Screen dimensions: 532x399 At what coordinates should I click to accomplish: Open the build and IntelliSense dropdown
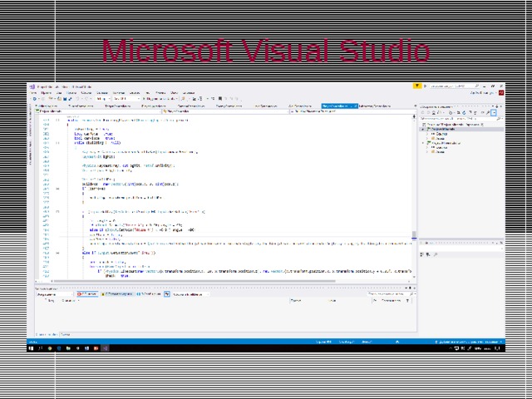[x=190, y=294]
